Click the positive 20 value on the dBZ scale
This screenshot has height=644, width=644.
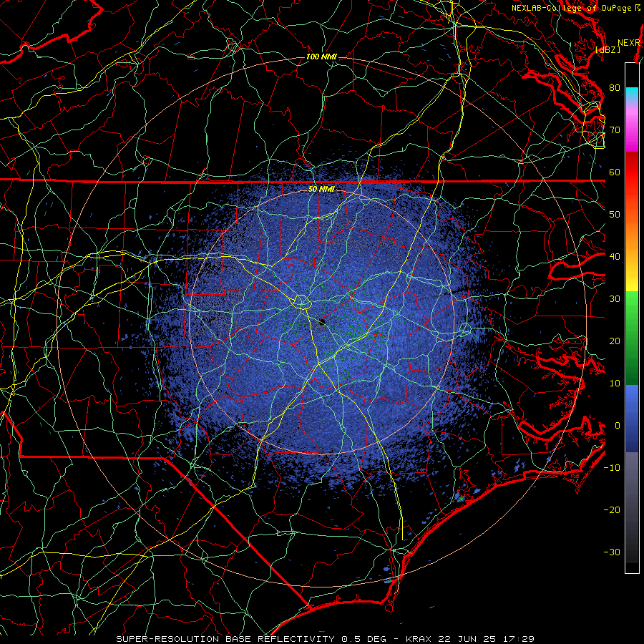click(x=615, y=341)
